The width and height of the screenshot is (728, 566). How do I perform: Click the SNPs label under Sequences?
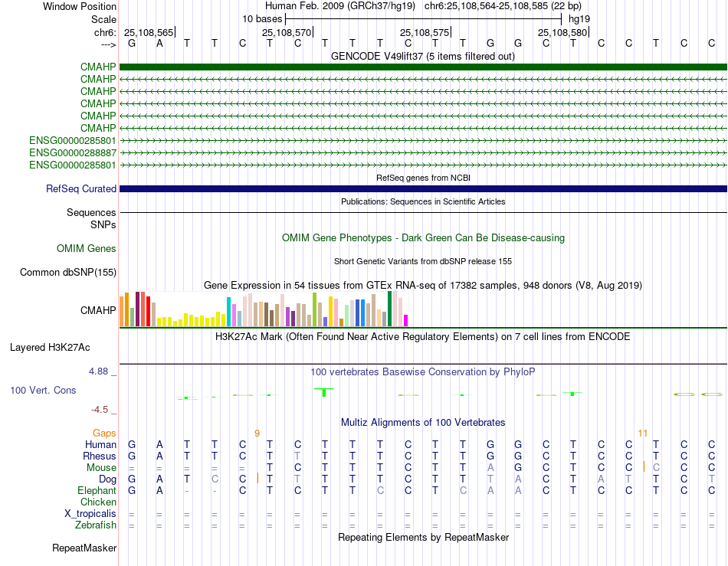click(103, 224)
